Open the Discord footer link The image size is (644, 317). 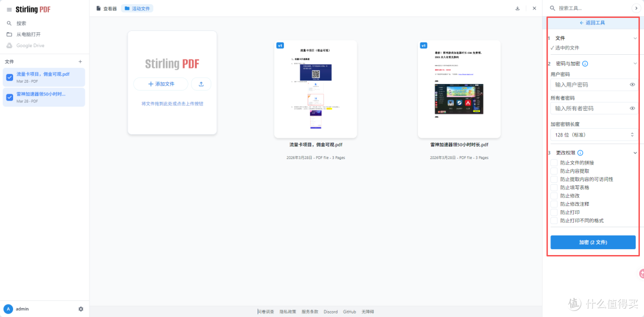(330, 312)
